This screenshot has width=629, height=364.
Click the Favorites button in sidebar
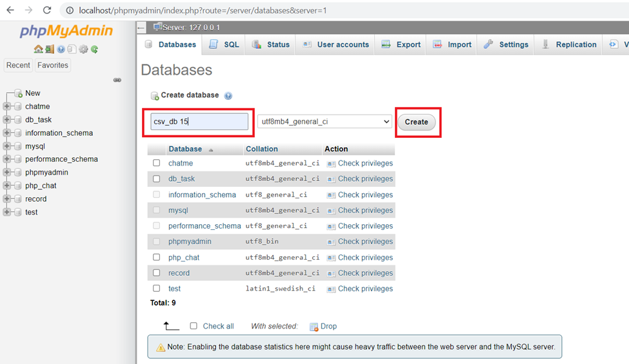click(x=52, y=65)
